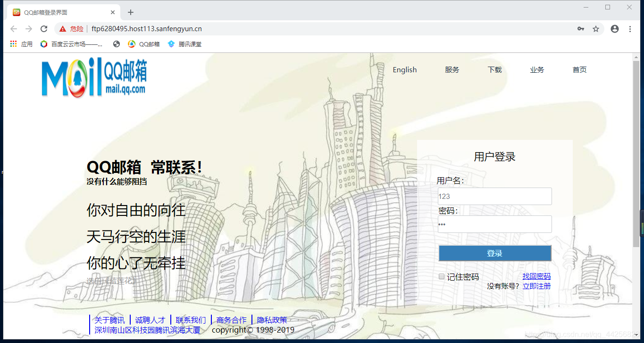Screen dimensions: 644x343
Task: Click the 用户登录 heading text
Action: [x=494, y=157]
